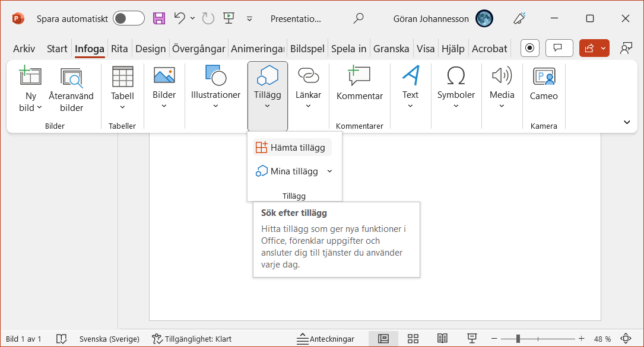Image resolution: width=644 pixels, height=347 pixels.
Task: Open Återanvänd bilder pane
Action: tap(71, 90)
